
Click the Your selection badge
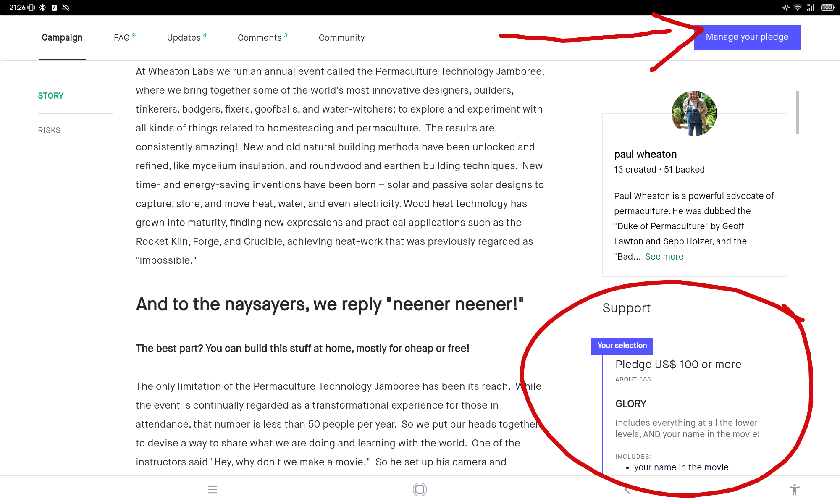(x=622, y=346)
